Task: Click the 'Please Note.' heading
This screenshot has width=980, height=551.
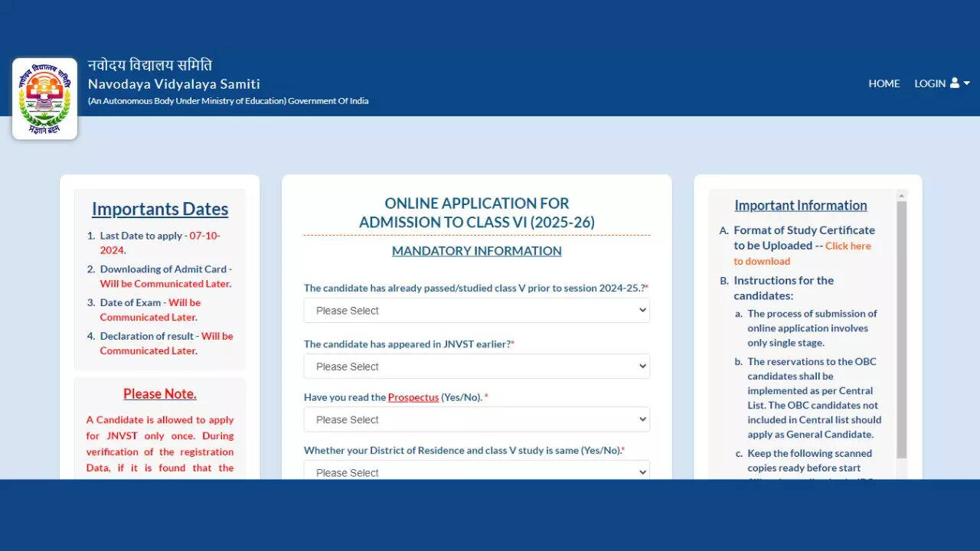Action: [x=160, y=394]
